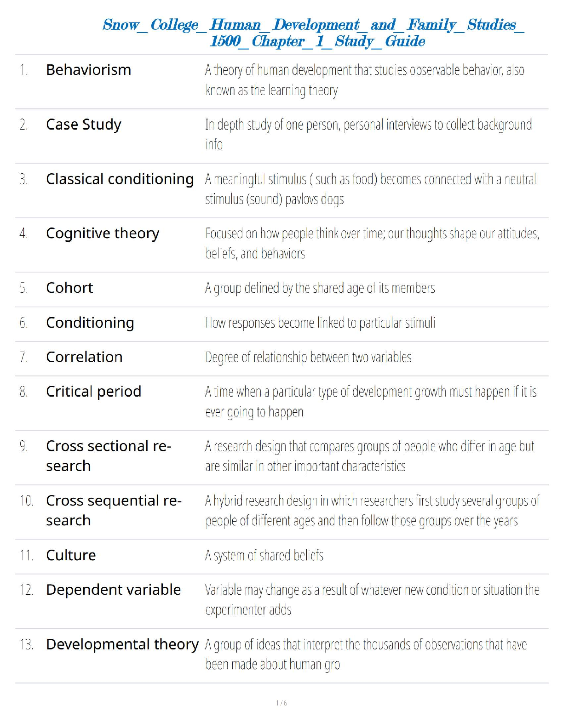Image resolution: width=563 pixels, height=728 pixels.
Task: Select the term Culture
Action: [x=71, y=555]
